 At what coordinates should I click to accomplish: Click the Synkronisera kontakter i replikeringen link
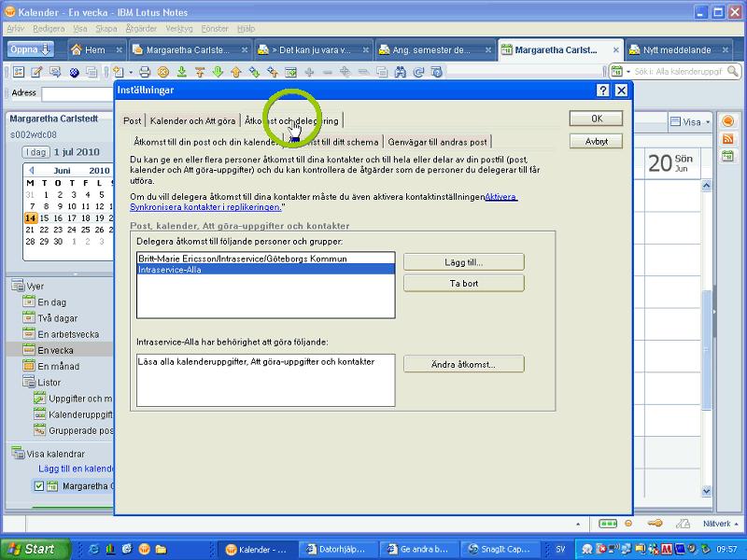click(205, 207)
